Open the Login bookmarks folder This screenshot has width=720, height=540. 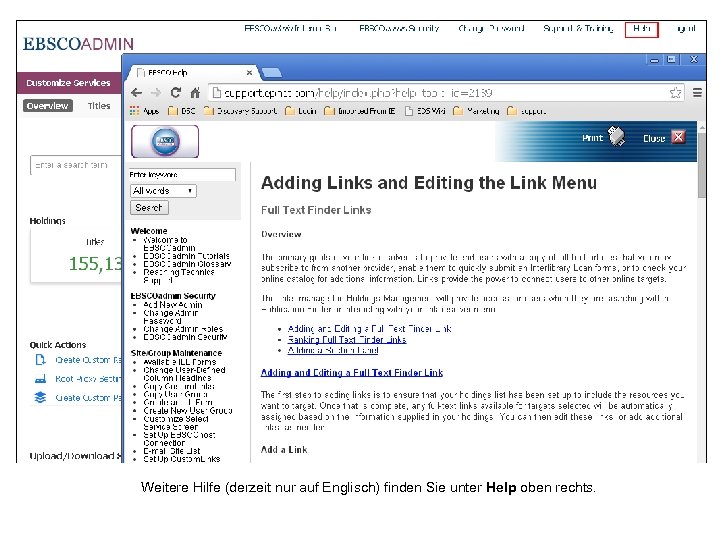click(x=301, y=111)
